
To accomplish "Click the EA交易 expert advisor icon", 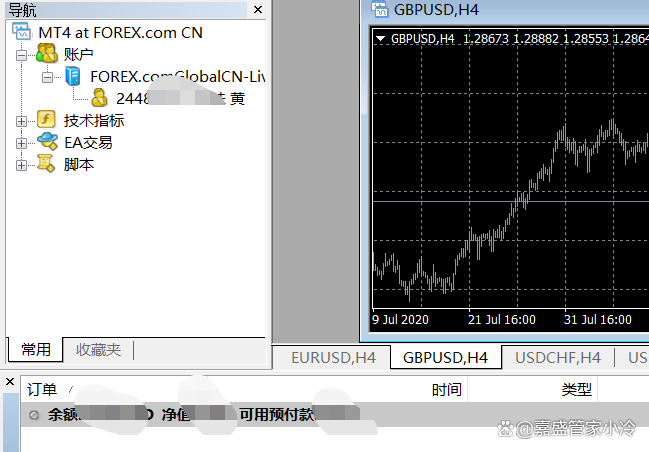I will 47,142.
